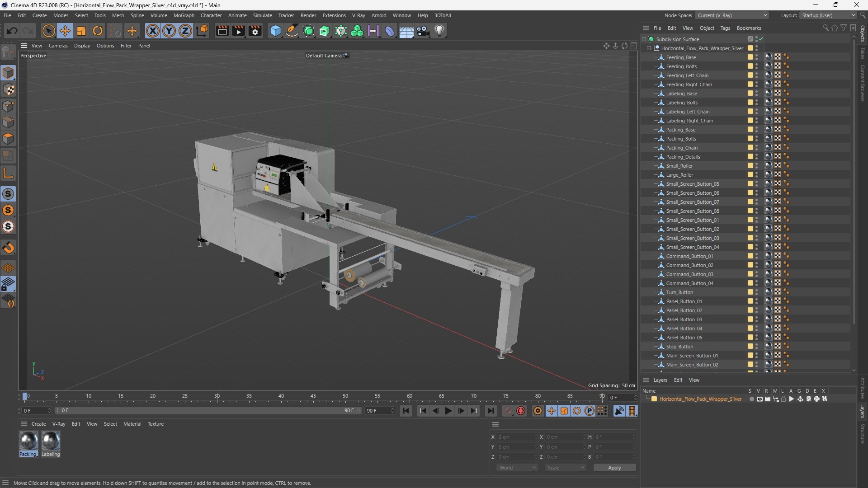
Task: Toggle Subdivision Surface enable checkmark
Action: 761,39
